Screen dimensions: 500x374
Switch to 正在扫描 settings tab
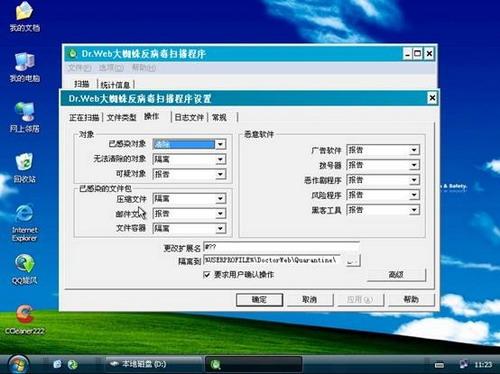(84, 117)
